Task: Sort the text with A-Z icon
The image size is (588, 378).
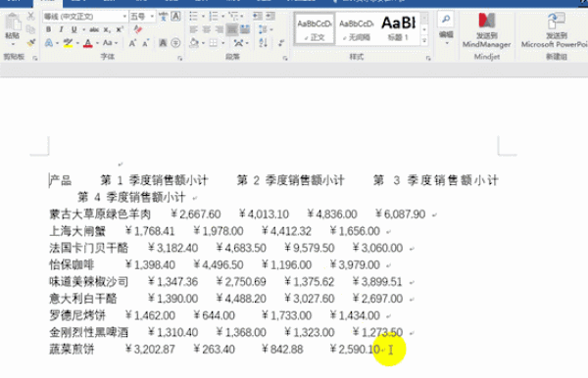Action: (x=263, y=43)
